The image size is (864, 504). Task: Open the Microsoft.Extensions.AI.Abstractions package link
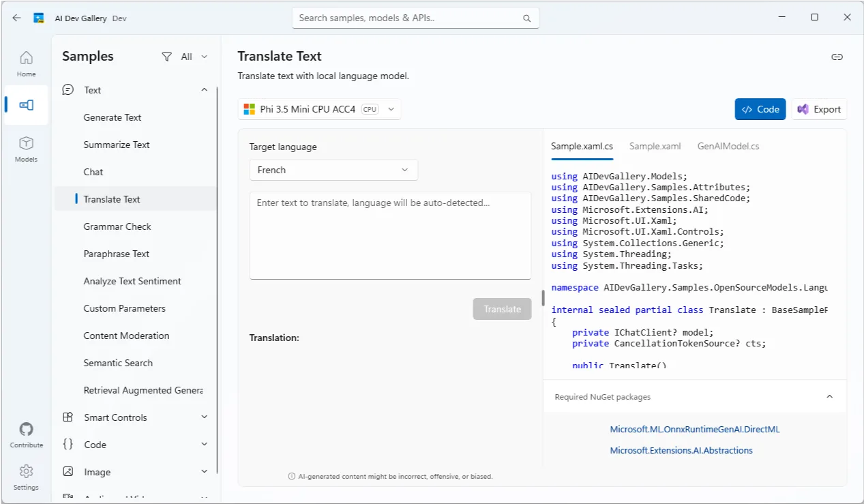click(681, 450)
